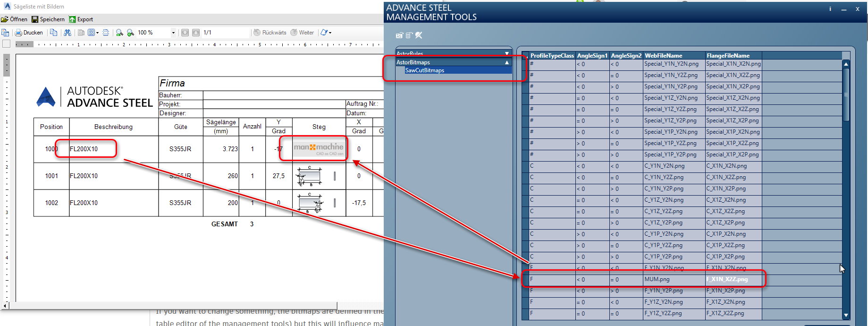Screen dimensions: 868x326
Task: Click the AngleSign1 column header
Action: point(592,56)
